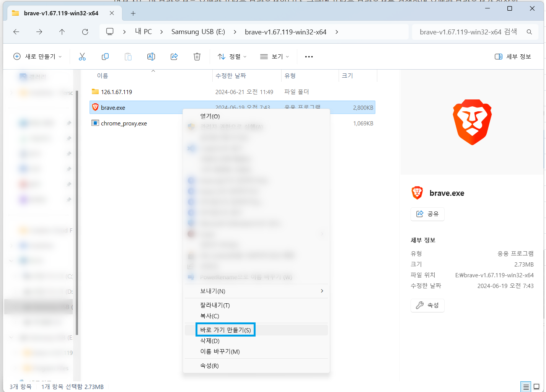Expand chevron before 내 PC breadcrumb
The height and width of the screenshot is (392, 546).
[x=124, y=32]
